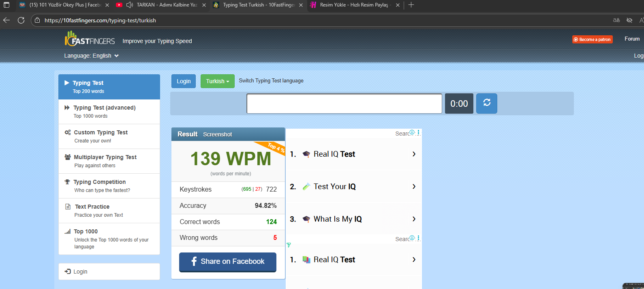Open Typing Test (advanced) menu item
This screenshot has height=289, width=644.
tap(109, 112)
